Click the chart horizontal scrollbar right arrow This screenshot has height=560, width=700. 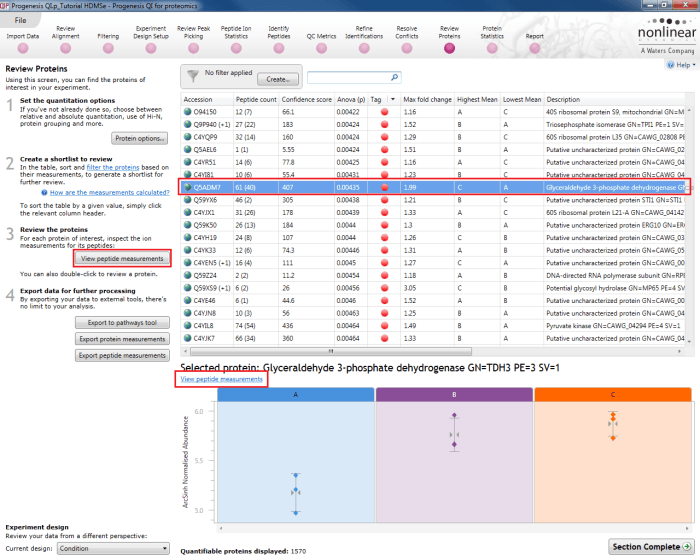(687, 528)
